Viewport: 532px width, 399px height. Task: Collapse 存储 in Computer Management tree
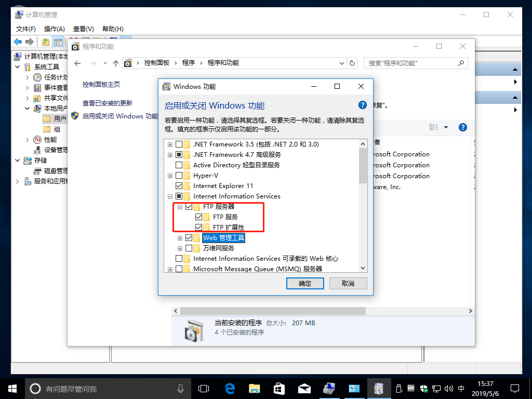(18, 160)
